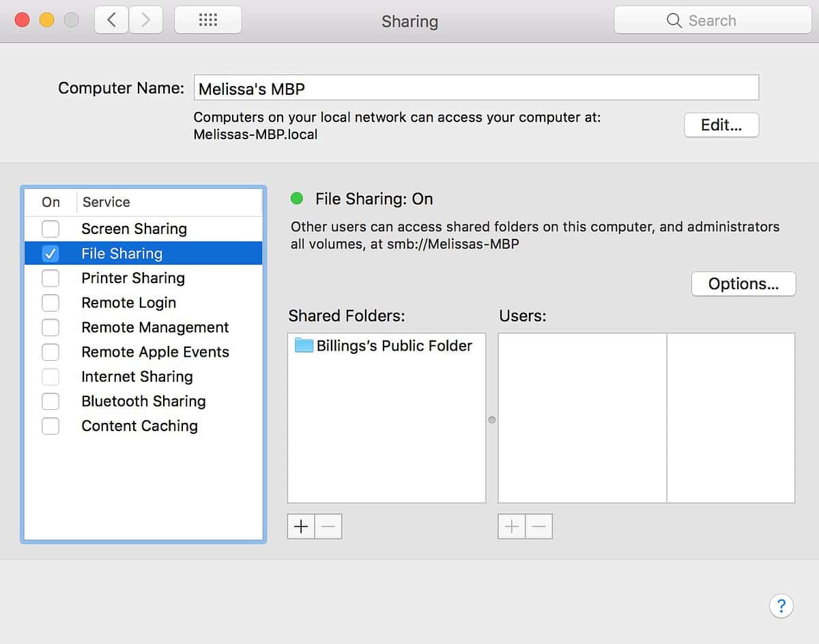Click the Edit... button for hostname
The image size is (819, 644).
(x=721, y=126)
